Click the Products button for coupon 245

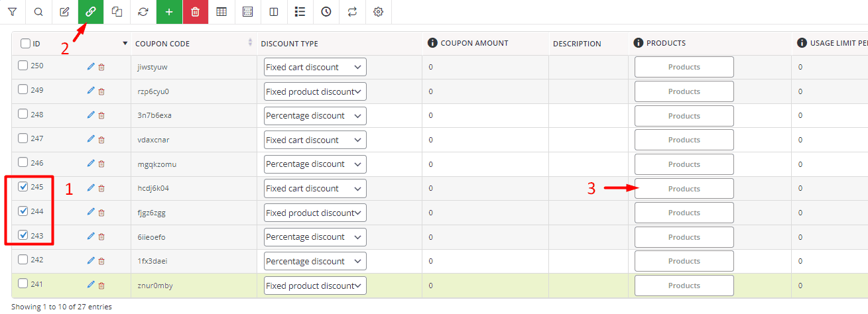(x=684, y=189)
